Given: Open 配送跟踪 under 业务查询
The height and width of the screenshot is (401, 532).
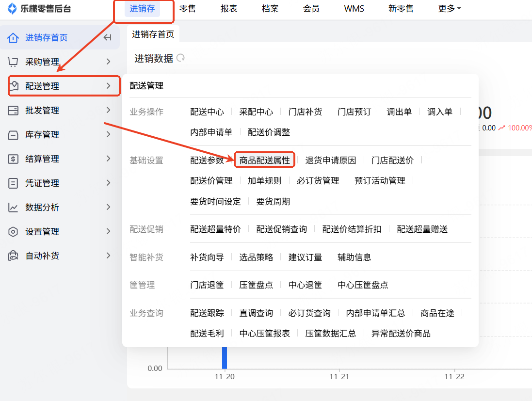Looking at the screenshot, I should [207, 313].
